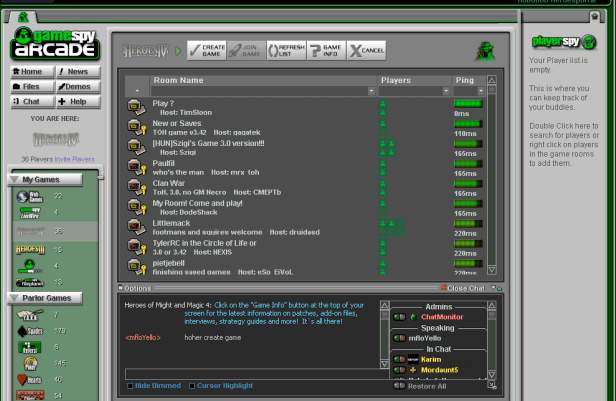This screenshot has height=401, width=616.
Task: Toggle mute switch next to Karim
Action: tap(399, 359)
